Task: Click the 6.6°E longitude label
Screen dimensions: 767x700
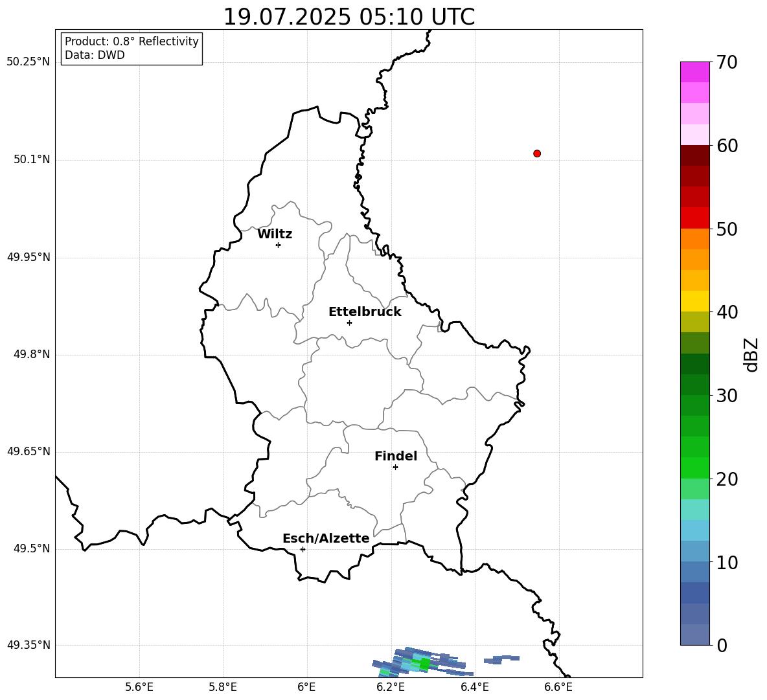Action: tap(558, 687)
